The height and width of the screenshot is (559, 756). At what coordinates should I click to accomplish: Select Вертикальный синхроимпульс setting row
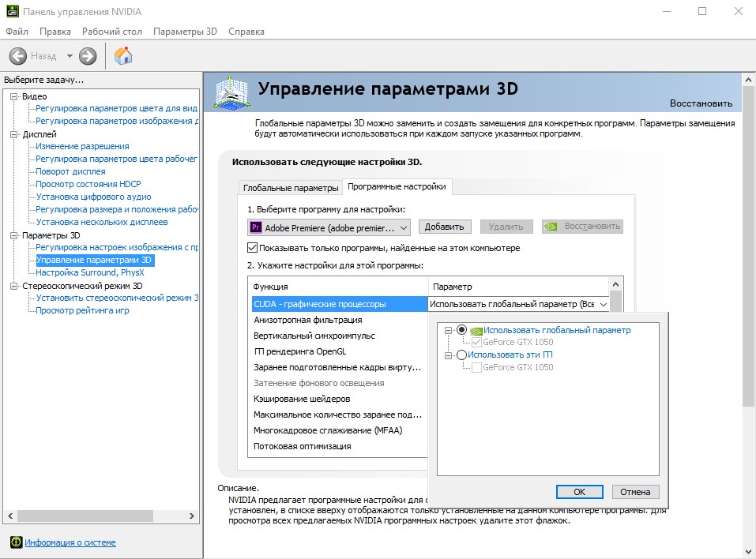340,336
